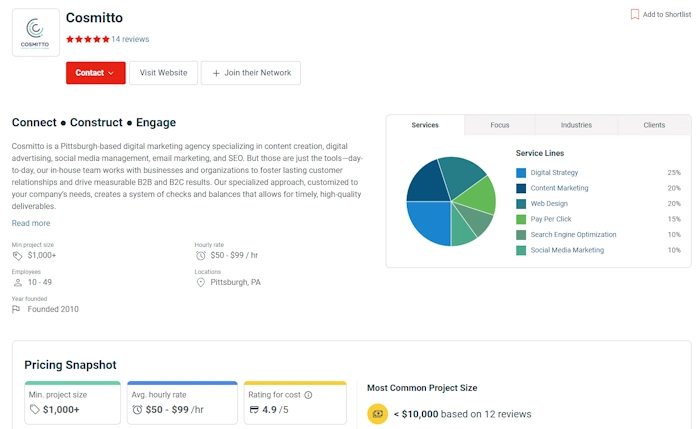Click the Content Marketing color swatch
The image size is (700, 429).
(x=521, y=188)
